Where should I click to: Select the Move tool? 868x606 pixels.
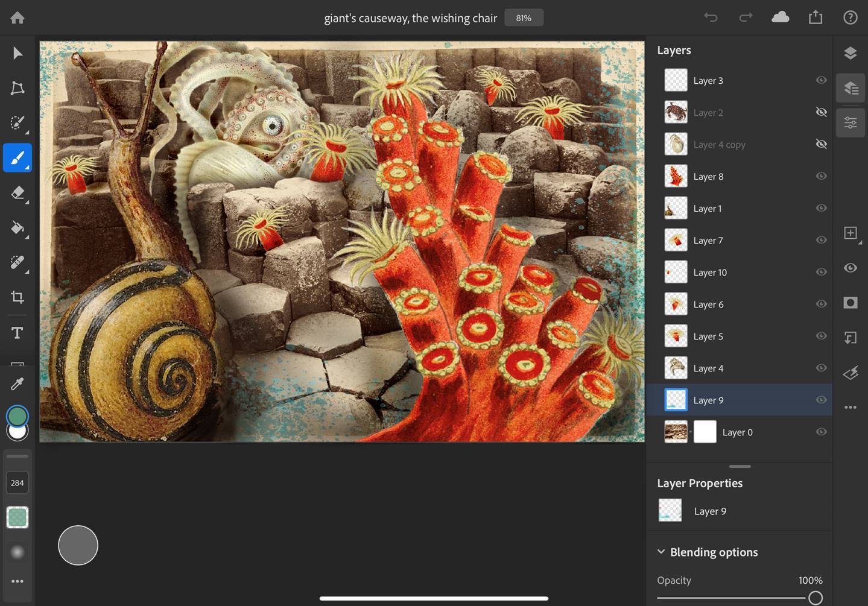click(x=17, y=53)
